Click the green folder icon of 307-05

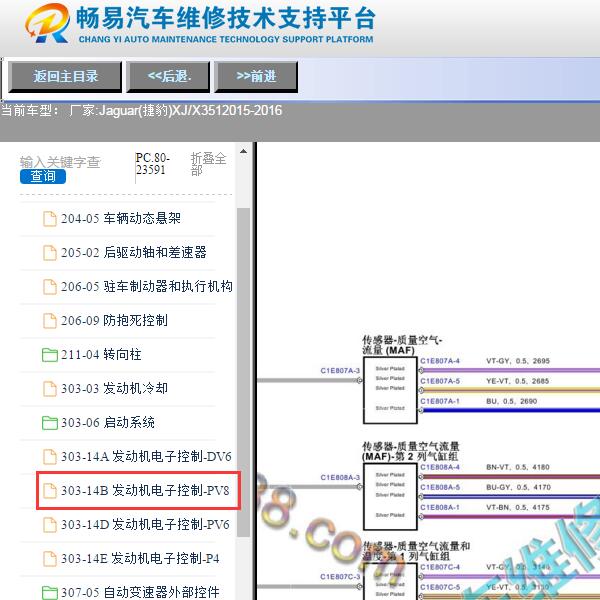50,593
